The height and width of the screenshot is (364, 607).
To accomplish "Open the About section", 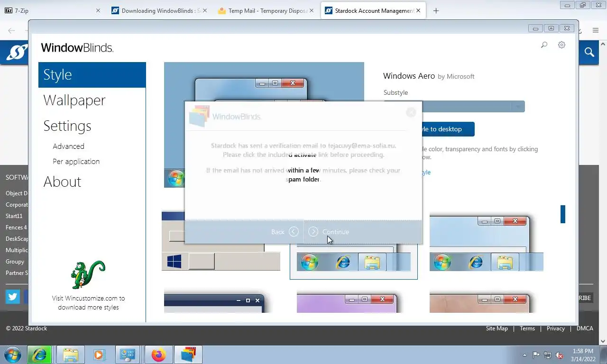I will (62, 182).
